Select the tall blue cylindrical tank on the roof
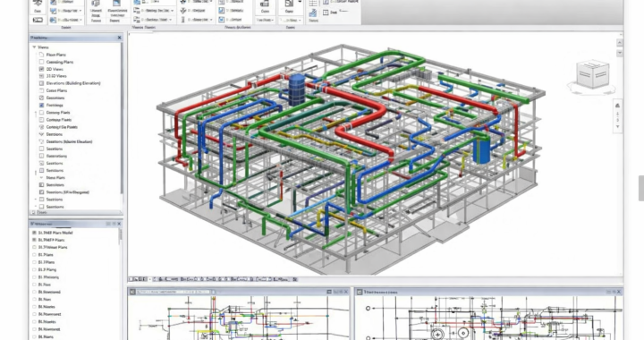This screenshot has height=340, width=644. [297, 89]
